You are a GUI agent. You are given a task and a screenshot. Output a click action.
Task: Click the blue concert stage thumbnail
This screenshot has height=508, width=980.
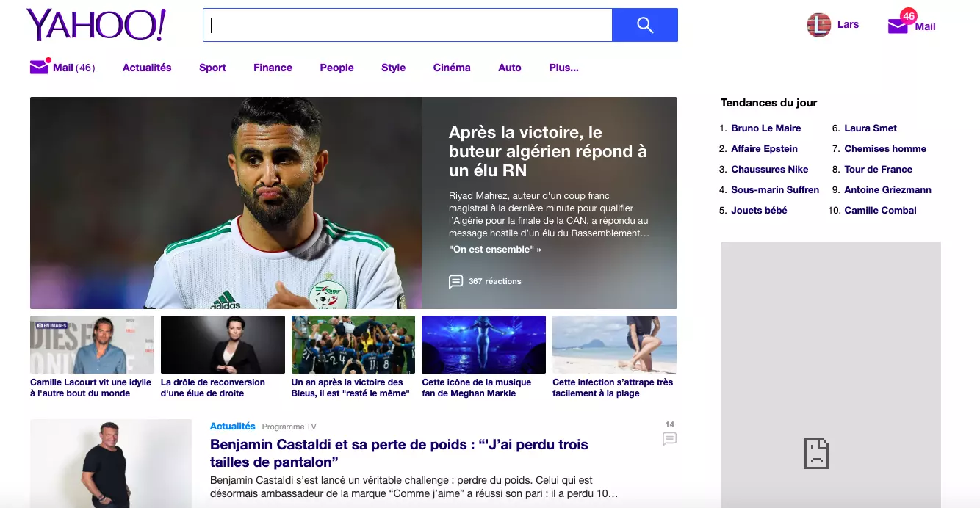click(x=483, y=344)
